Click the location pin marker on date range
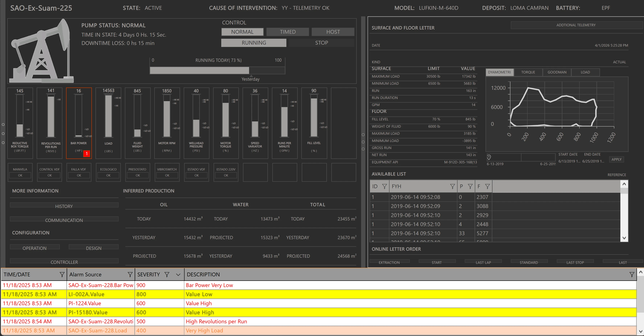The width and height of the screenshot is (644, 336). pyautogui.click(x=489, y=157)
